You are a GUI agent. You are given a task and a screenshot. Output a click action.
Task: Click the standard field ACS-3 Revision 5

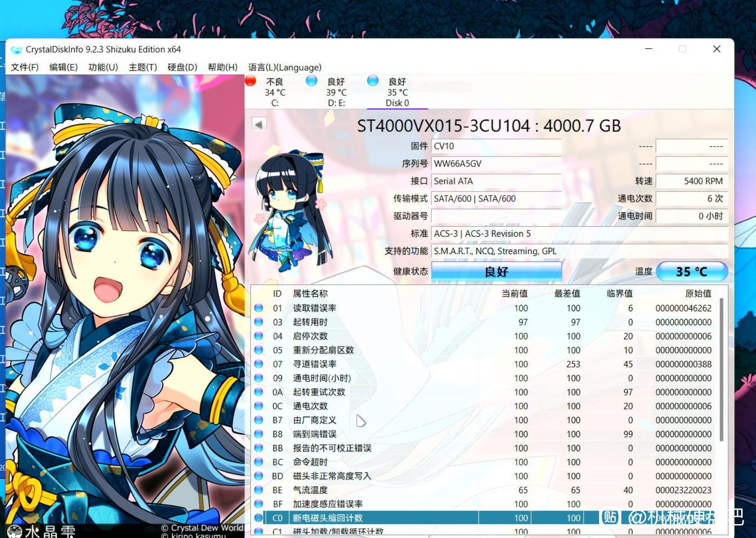(580, 234)
